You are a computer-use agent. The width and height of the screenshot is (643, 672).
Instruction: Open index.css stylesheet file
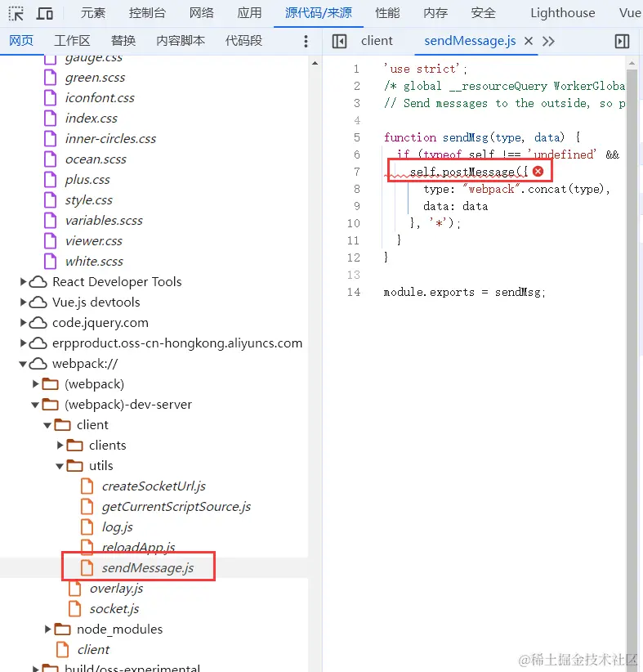click(92, 119)
